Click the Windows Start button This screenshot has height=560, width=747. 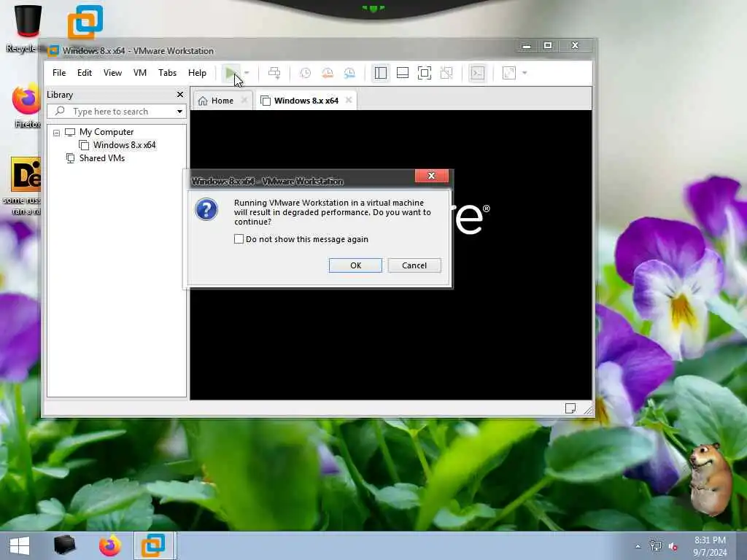pos(20,545)
